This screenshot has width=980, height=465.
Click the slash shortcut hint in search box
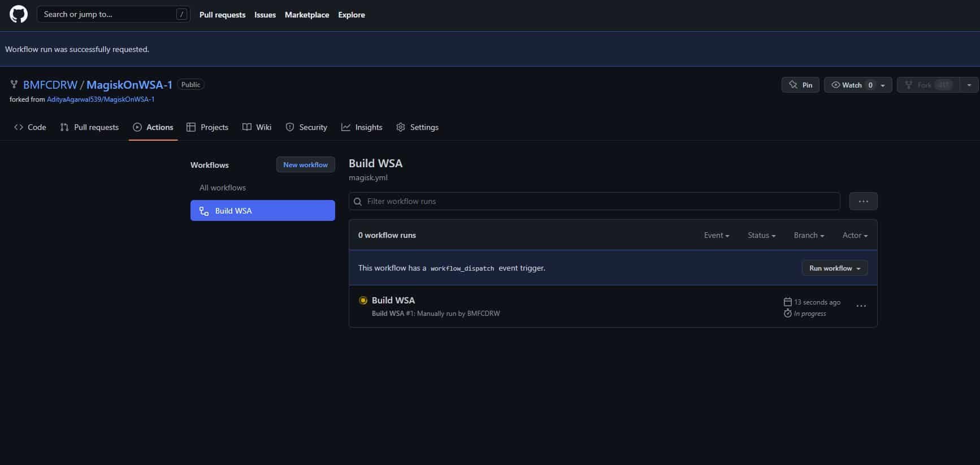(181, 15)
